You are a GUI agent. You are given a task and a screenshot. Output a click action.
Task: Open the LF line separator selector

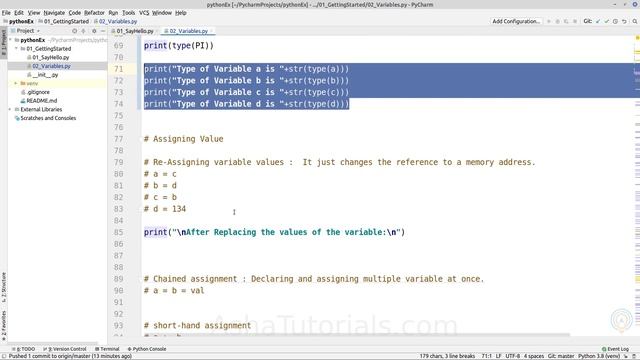[498, 356]
